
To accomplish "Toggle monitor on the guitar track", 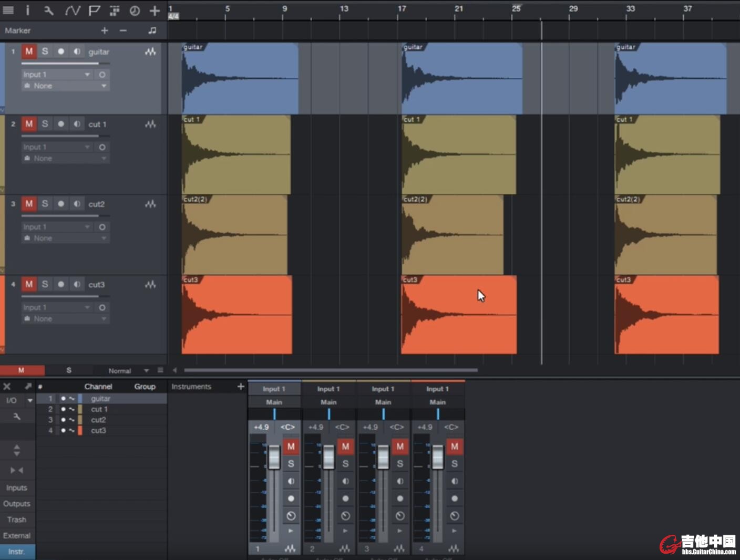I will tap(77, 51).
